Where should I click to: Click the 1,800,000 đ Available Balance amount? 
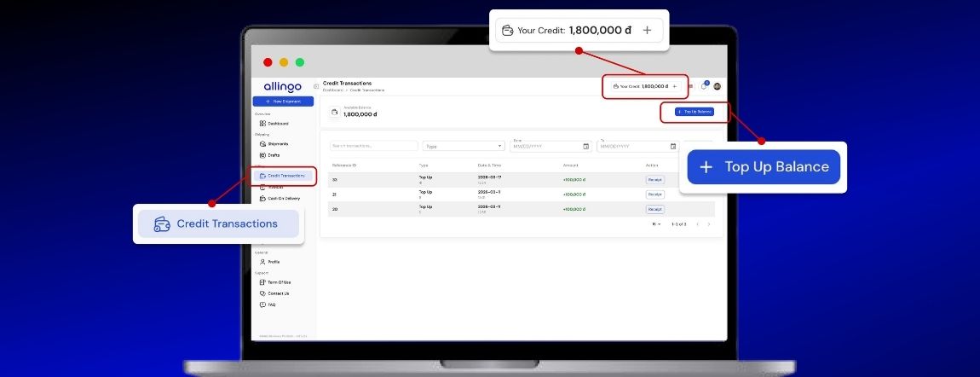point(360,114)
